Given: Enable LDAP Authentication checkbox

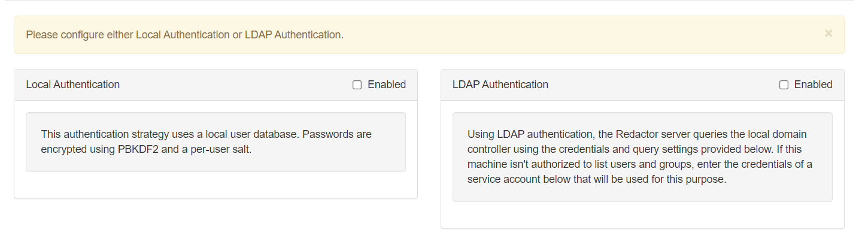Looking at the screenshot, I should pos(784,85).
